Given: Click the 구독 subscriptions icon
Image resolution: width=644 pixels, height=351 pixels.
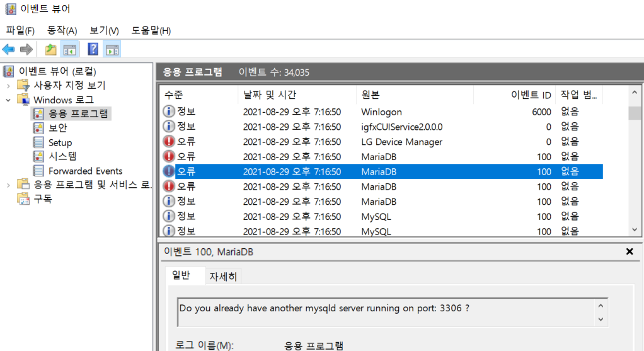Looking at the screenshot, I should (23, 199).
